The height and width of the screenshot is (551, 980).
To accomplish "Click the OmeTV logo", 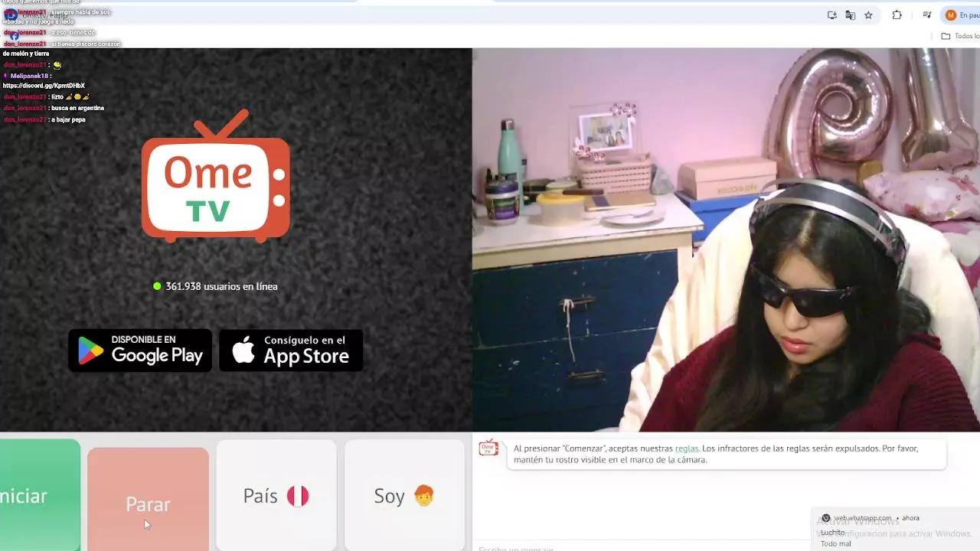I will click(x=215, y=176).
